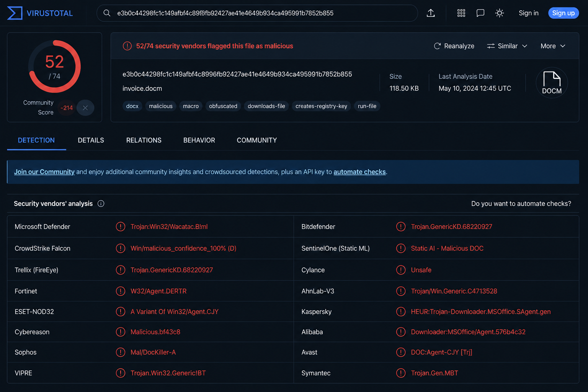The height and width of the screenshot is (392, 588).
Task: Click alert icon for SentinelOne result
Action: coord(401,248)
